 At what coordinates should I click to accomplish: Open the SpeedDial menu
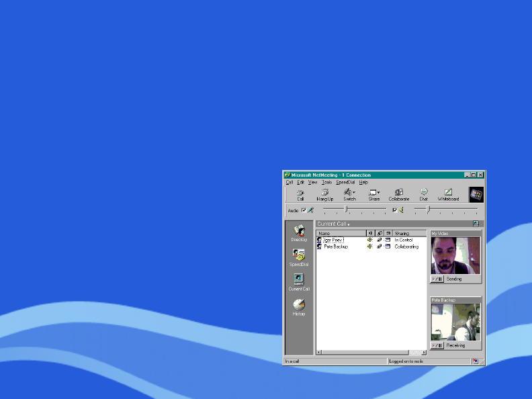point(345,182)
